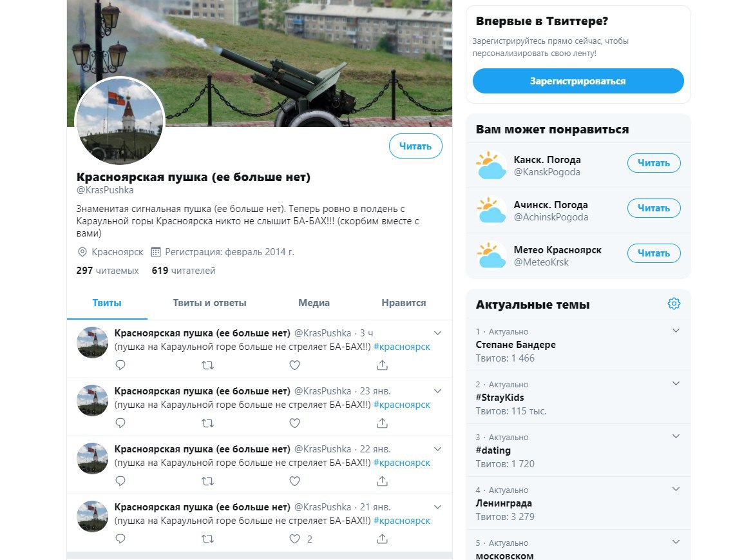Open chevron menu for Степане Бандере trend
753x560 pixels.
click(x=676, y=331)
